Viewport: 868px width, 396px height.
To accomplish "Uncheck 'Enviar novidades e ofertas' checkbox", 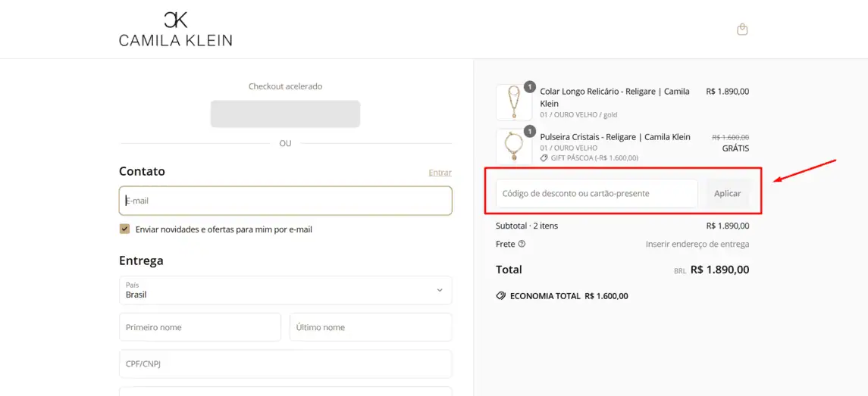I will click(x=124, y=229).
